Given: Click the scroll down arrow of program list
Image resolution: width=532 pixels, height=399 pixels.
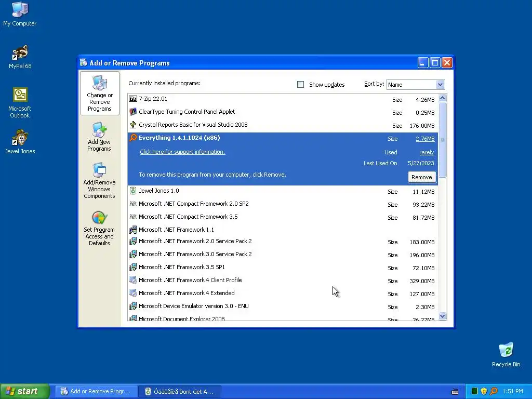Looking at the screenshot, I should pos(442,316).
